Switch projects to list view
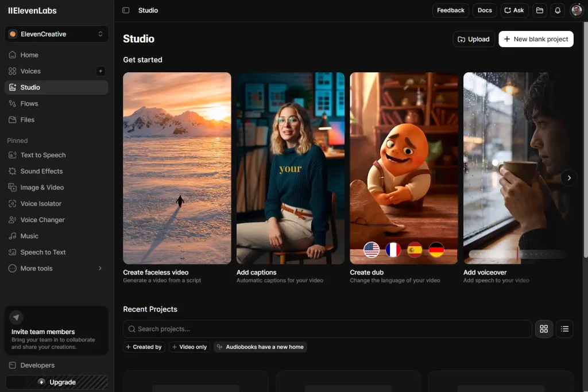Screen dimensions: 588x392 pos(564,329)
